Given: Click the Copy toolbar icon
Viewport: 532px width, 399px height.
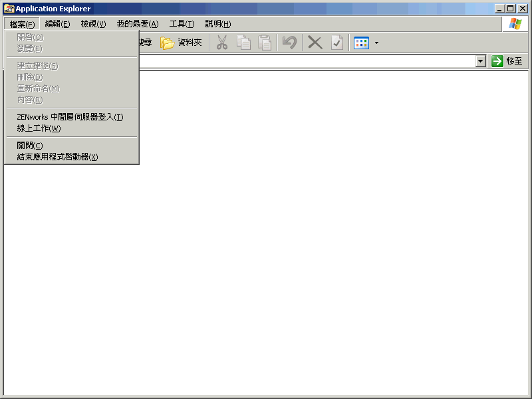Looking at the screenshot, I should tap(243, 43).
